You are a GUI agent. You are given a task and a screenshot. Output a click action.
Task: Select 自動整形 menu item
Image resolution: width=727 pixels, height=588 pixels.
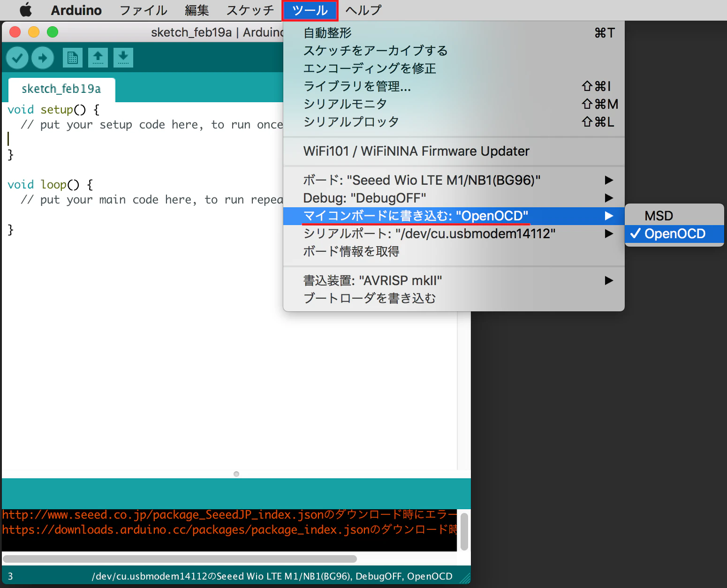click(454, 33)
